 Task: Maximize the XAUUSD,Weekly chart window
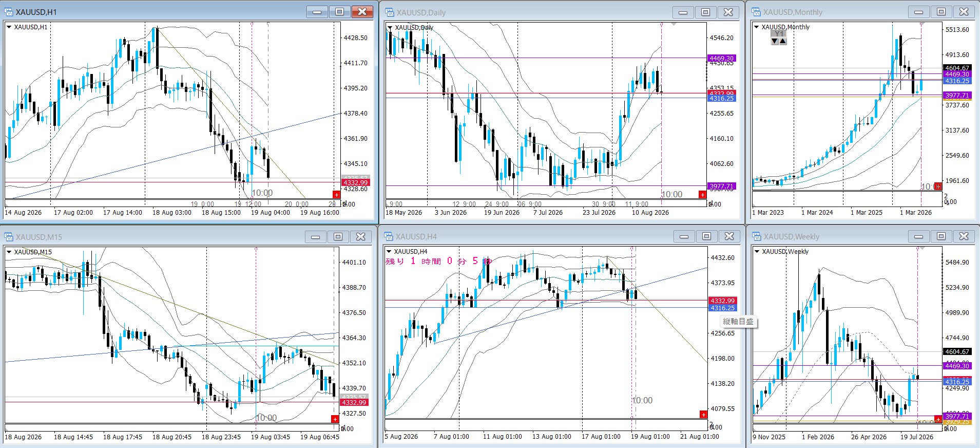coord(941,236)
